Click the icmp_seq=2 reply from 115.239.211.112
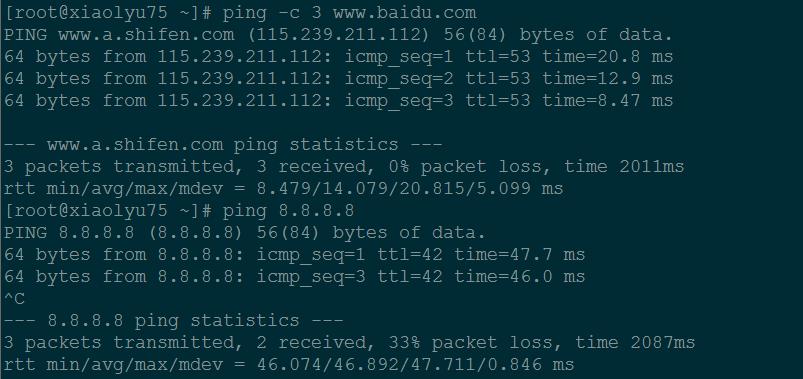 [338, 79]
